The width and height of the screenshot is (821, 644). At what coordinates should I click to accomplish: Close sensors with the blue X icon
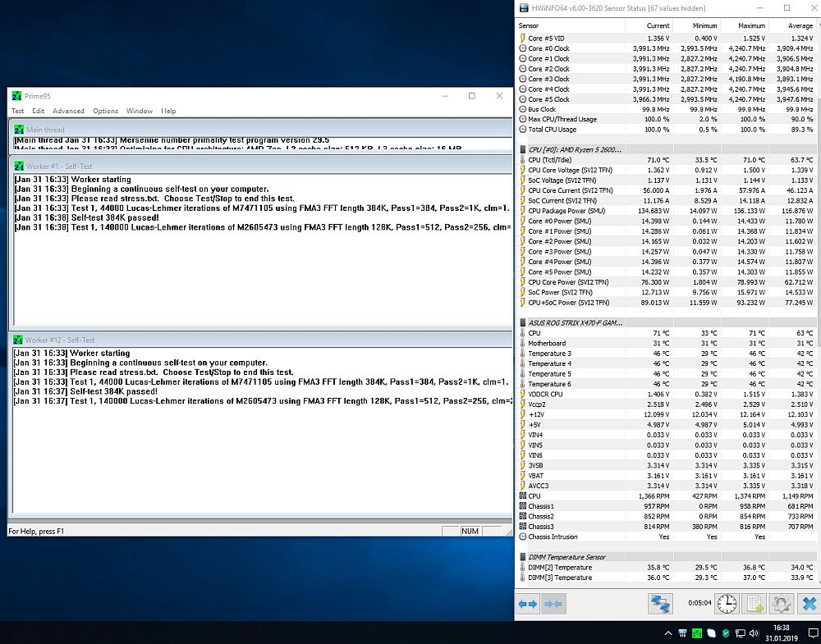click(809, 604)
